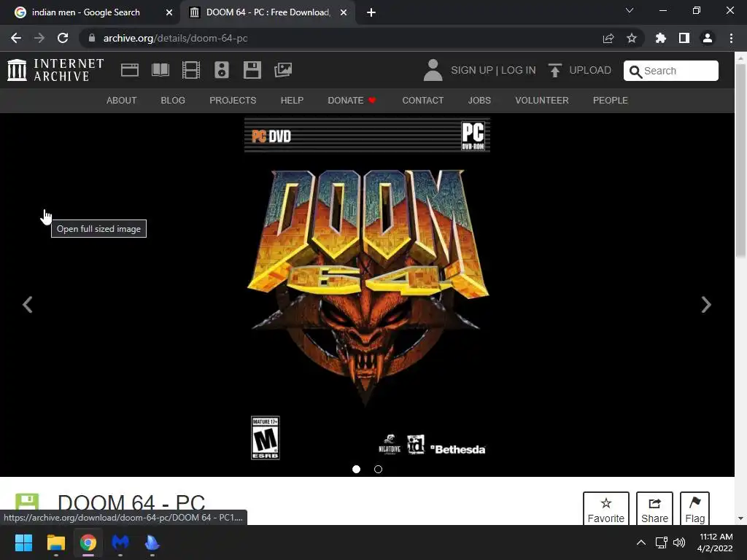
Task: Show hidden system tray icons
Action: 641,542
